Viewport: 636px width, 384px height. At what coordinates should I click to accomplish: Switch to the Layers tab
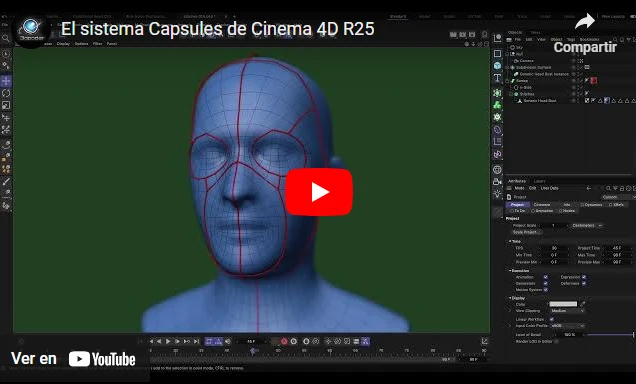pyautogui.click(x=539, y=181)
